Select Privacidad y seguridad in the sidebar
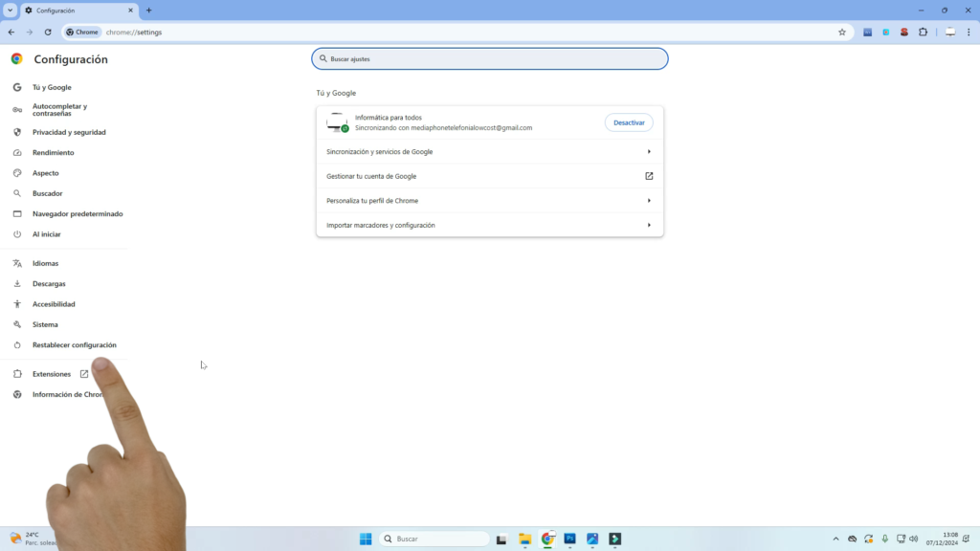 (69, 132)
